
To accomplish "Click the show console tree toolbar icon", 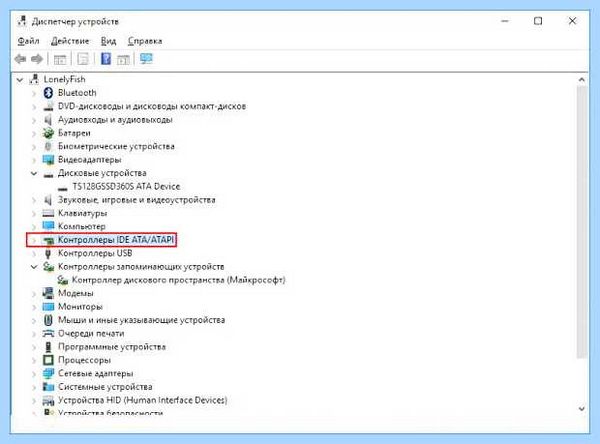I will click(x=60, y=59).
